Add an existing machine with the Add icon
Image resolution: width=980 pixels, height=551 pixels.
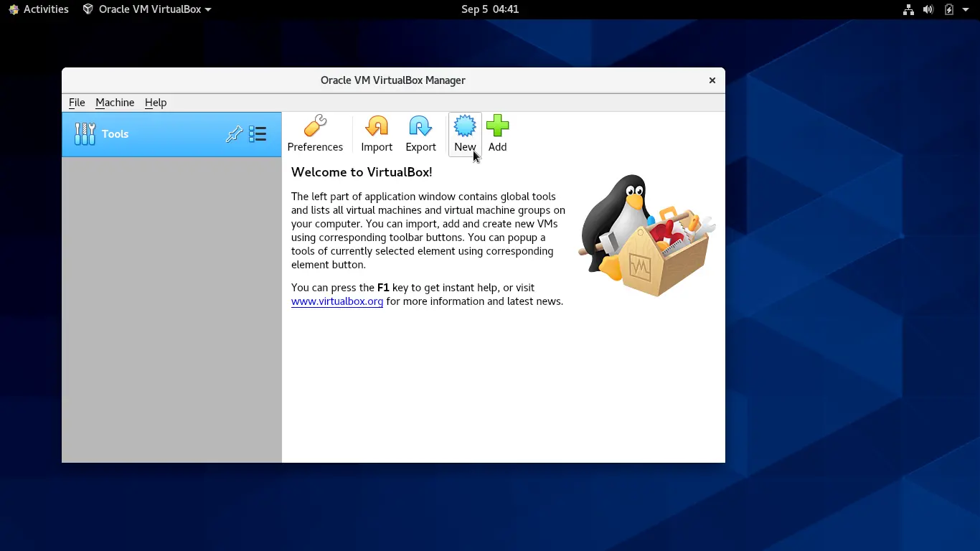[497, 133]
